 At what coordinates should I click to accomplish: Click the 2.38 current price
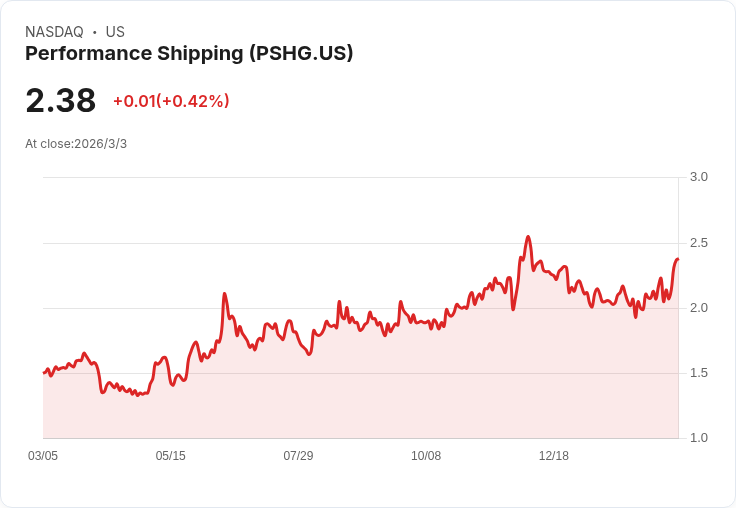click(x=61, y=101)
